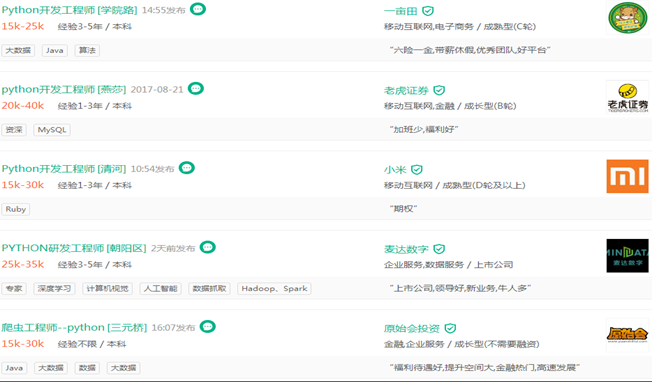
Task: Open job Python开发工程师 [学院路]
Action: tap(69, 10)
